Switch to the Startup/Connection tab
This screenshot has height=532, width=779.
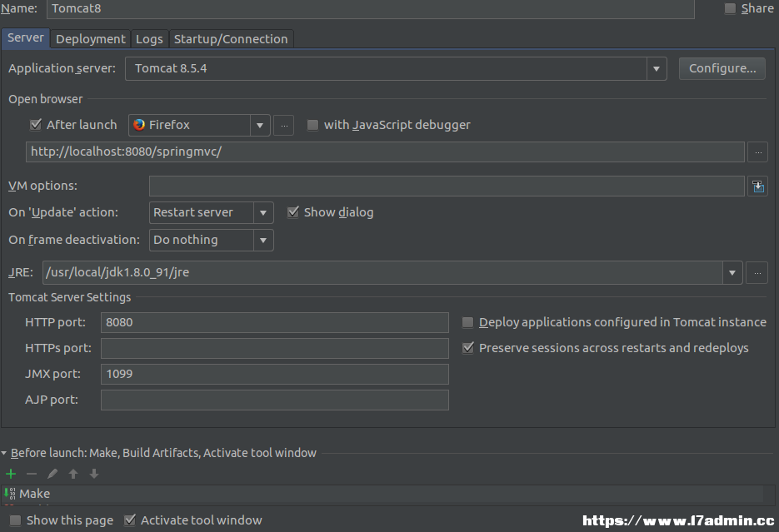pyautogui.click(x=231, y=39)
